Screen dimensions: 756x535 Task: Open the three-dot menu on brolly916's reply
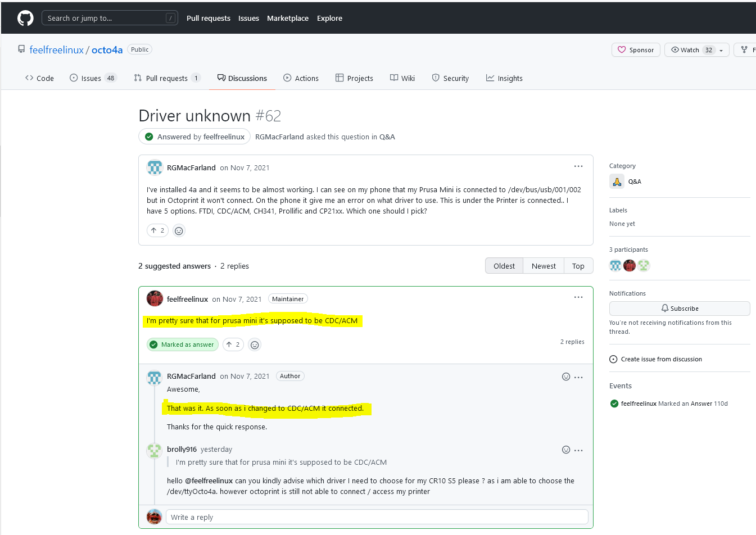579,450
